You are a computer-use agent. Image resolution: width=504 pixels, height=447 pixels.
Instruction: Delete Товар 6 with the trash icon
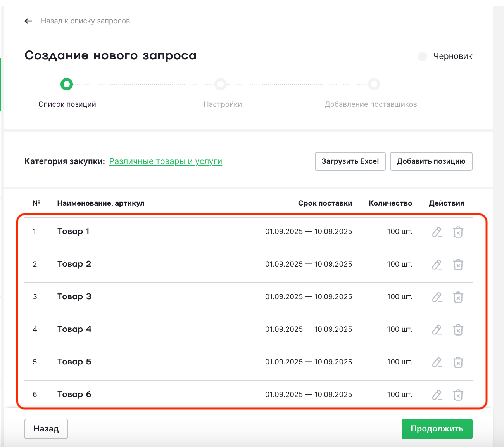(458, 395)
